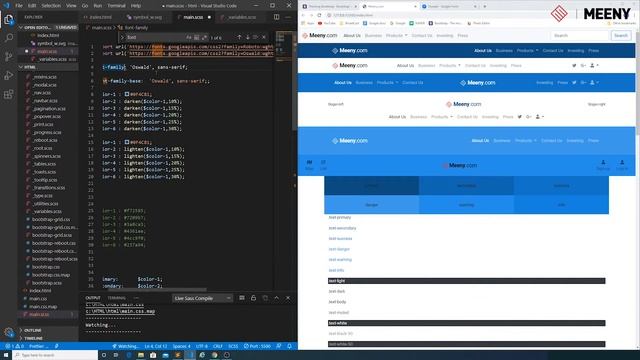640x360 pixels.
Task: Open the Go menu
Action: point(85,6)
